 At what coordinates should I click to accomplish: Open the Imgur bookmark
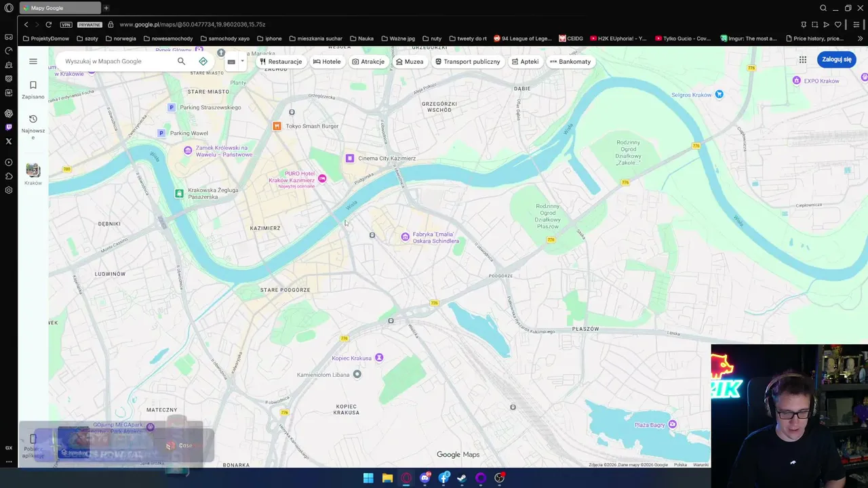pyautogui.click(x=749, y=39)
